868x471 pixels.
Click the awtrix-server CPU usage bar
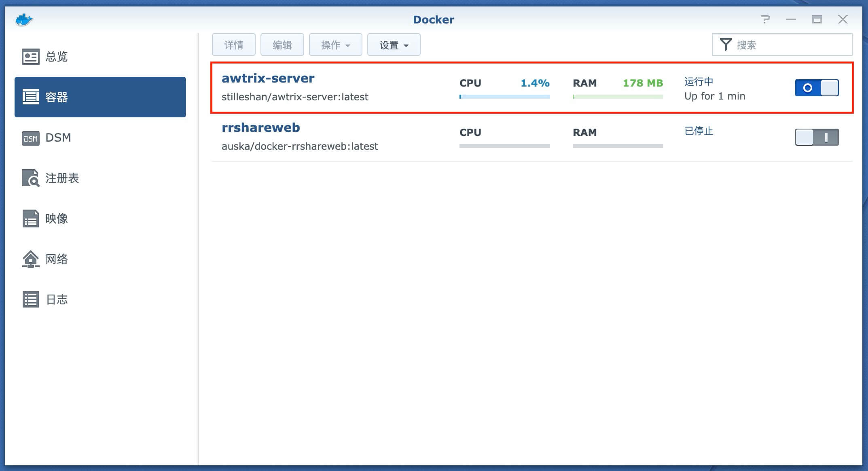click(x=504, y=97)
